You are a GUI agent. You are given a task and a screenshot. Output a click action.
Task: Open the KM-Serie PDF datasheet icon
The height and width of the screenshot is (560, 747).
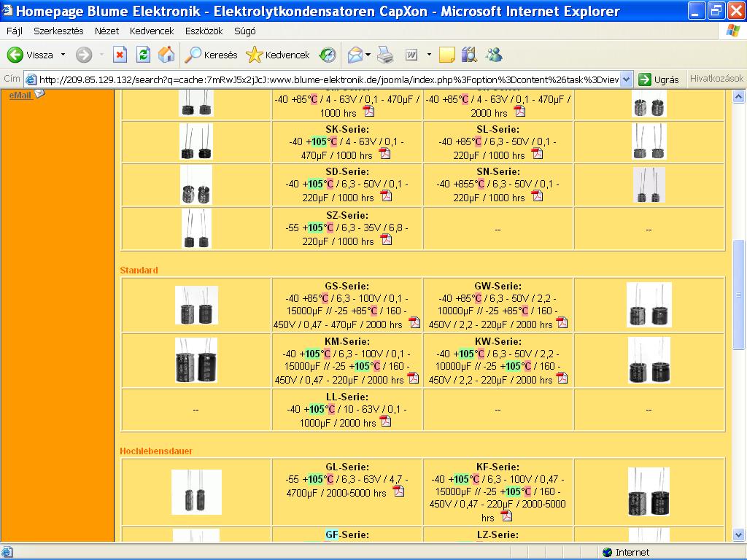click(413, 378)
